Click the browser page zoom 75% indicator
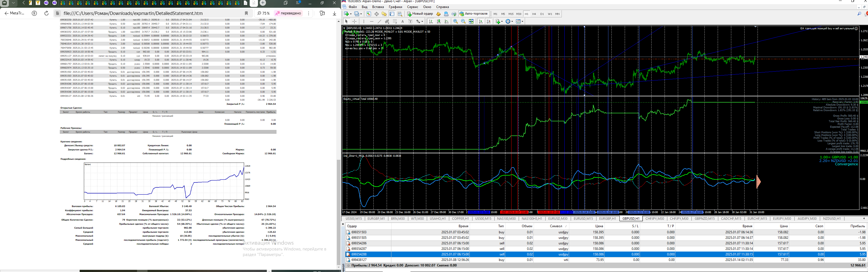Image resolution: width=868 pixels, height=272 pixels. pos(263,13)
